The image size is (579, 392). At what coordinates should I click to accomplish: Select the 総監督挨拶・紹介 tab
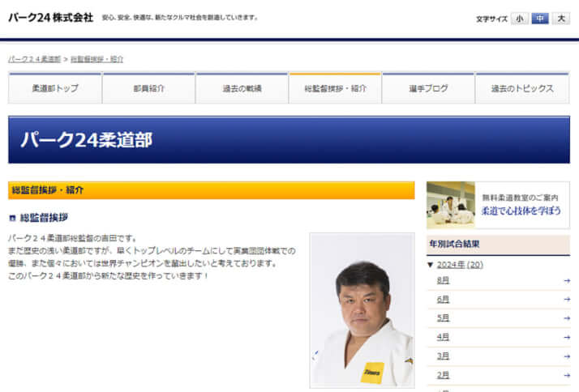[335, 88]
